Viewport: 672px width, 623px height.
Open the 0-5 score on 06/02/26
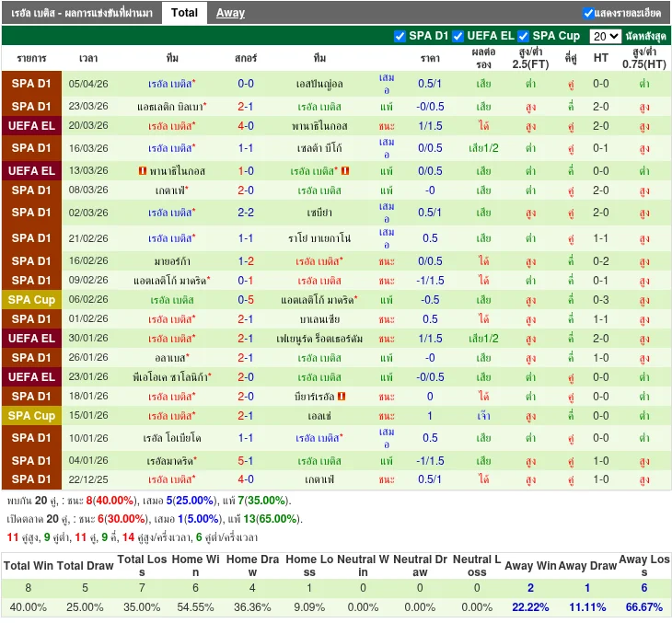pos(246,300)
